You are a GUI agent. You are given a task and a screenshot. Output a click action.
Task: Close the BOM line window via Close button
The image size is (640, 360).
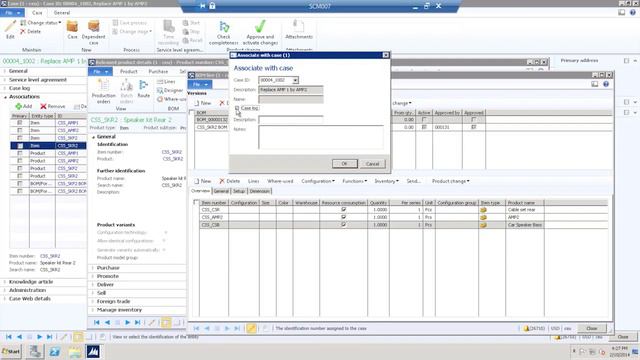(591, 328)
